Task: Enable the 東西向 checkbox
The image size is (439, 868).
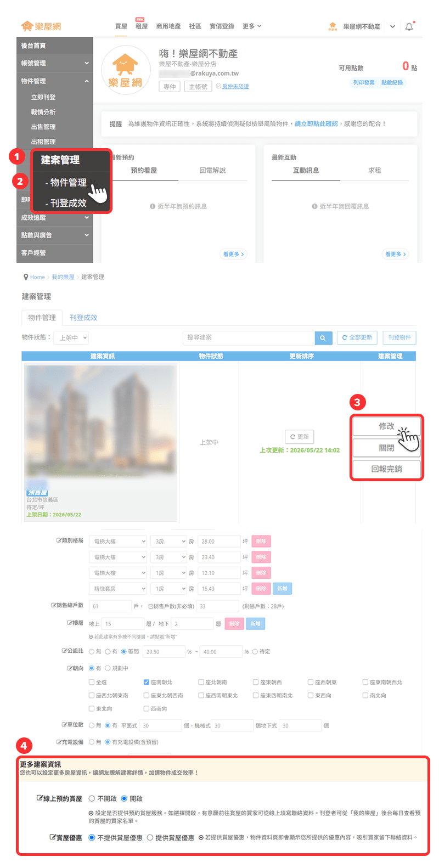Action: tap(311, 695)
